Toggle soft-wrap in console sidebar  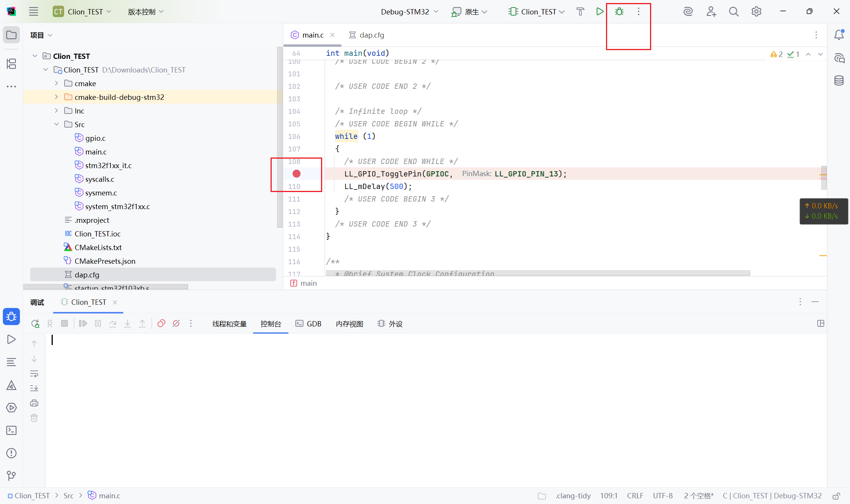[x=34, y=374]
